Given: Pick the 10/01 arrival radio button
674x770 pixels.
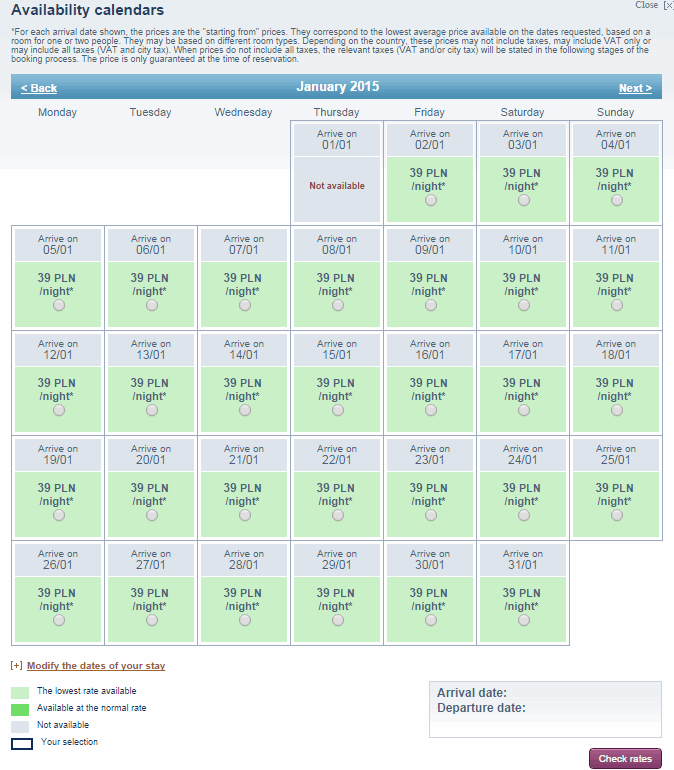Looking at the screenshot, I should click(524, 305).
